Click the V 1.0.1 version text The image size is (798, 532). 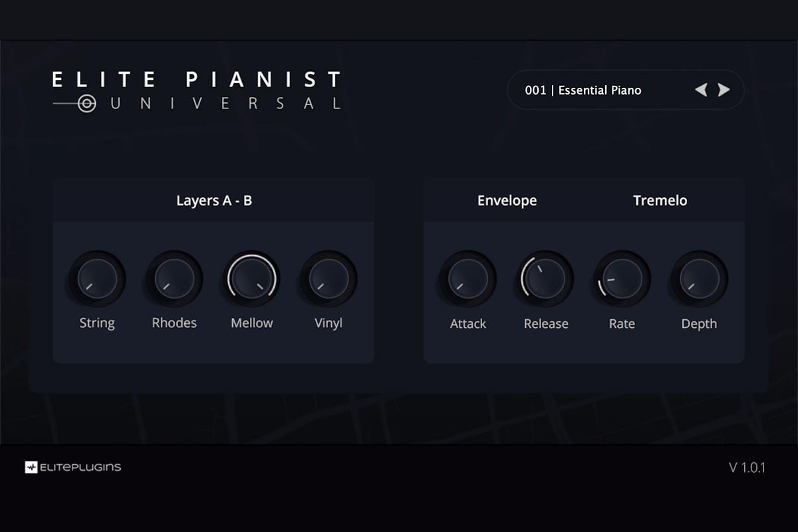[x=747, y=467]
